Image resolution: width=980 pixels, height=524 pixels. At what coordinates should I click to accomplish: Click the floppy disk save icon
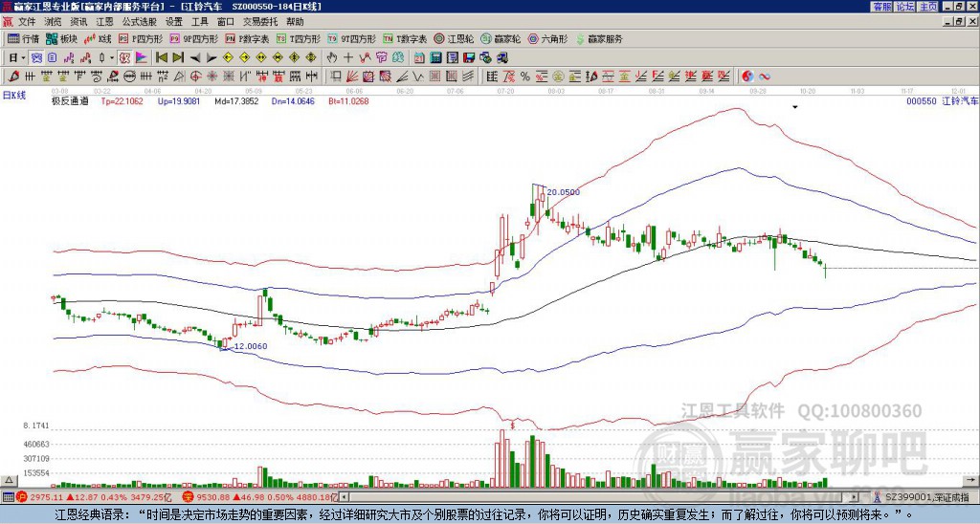pos(469,58)
